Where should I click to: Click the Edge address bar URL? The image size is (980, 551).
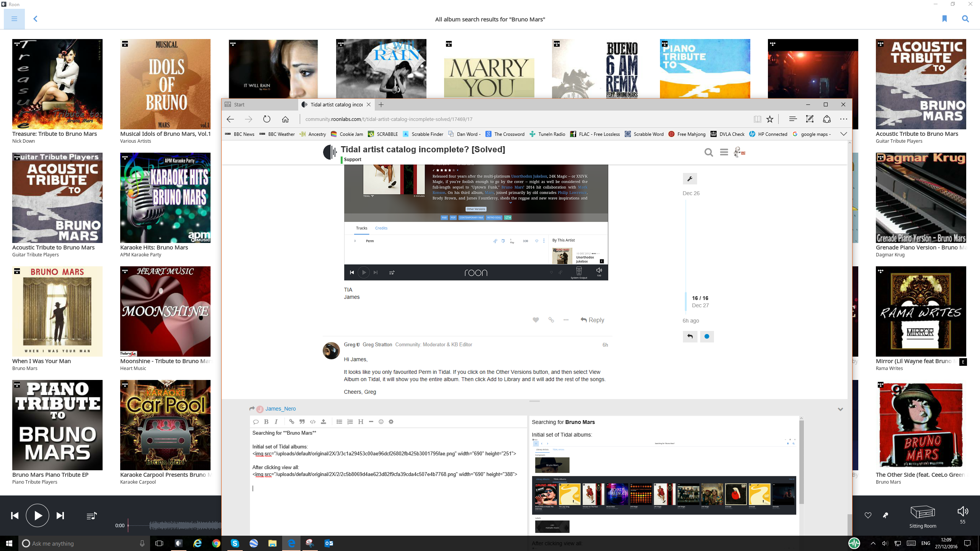point(389,119)
